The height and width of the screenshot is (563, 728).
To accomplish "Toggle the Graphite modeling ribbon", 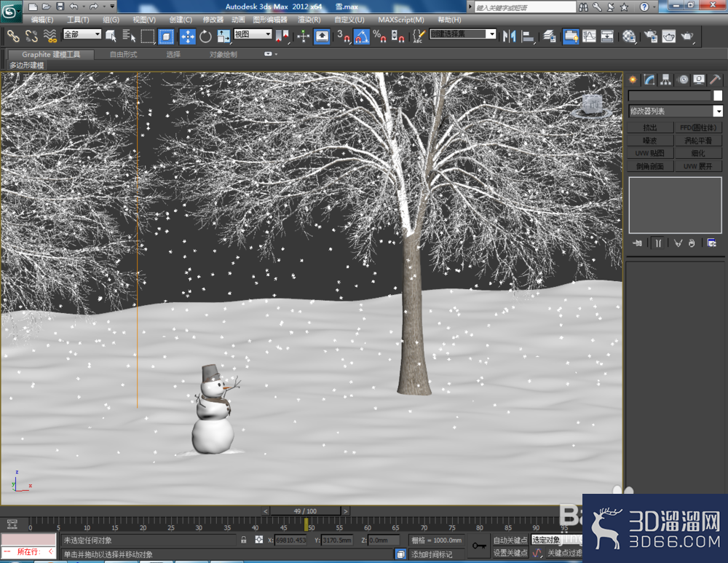I will pos(571,36).
